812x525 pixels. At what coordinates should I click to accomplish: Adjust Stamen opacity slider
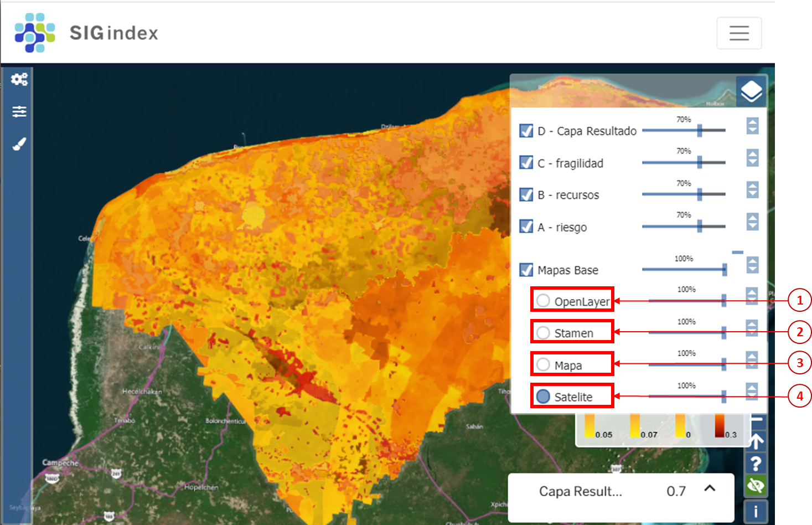(x=687, y=333)
